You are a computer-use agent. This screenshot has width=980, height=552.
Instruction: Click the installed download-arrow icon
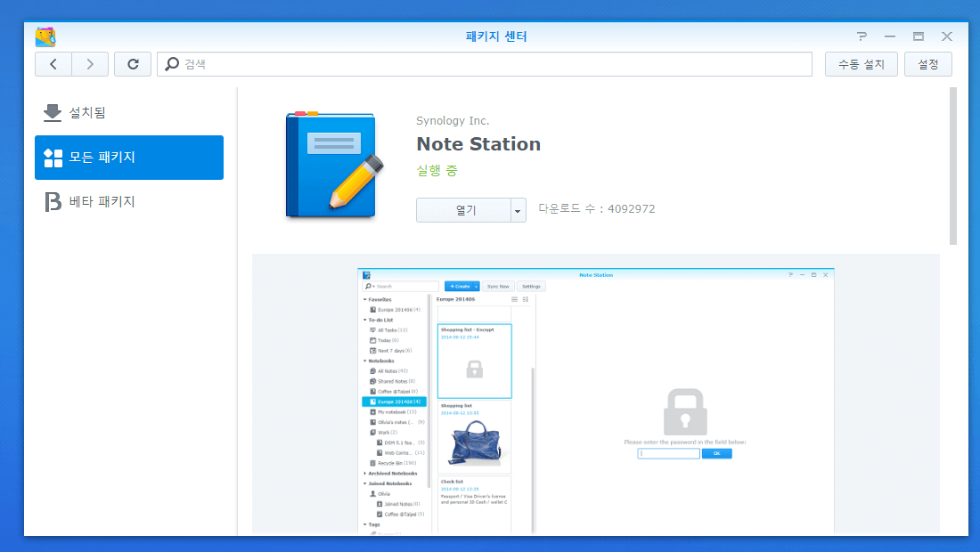[x=53, y=113]
